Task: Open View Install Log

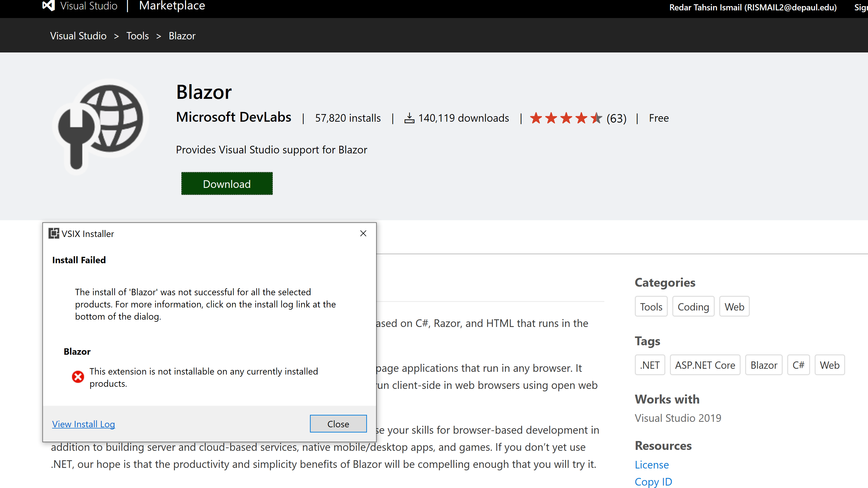Action: pyautogui.click(x=84, y=424)
